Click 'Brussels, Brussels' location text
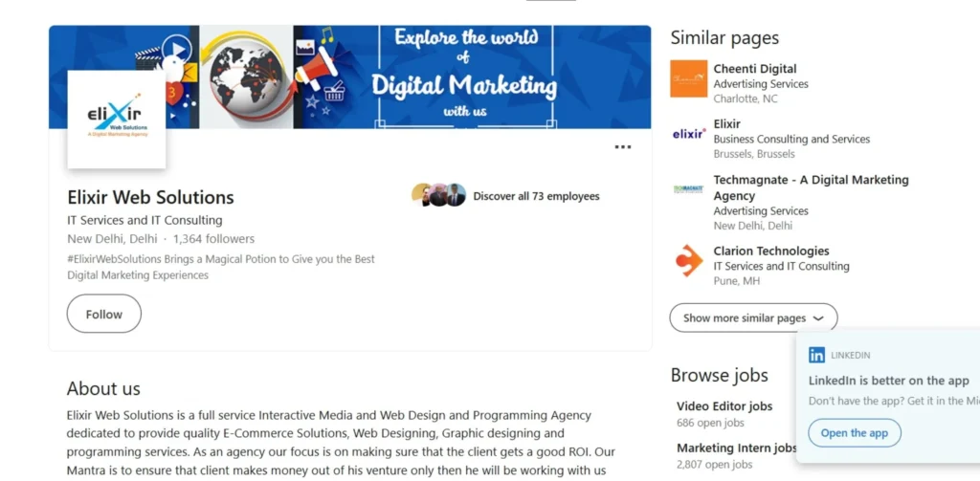 point(754,154)
